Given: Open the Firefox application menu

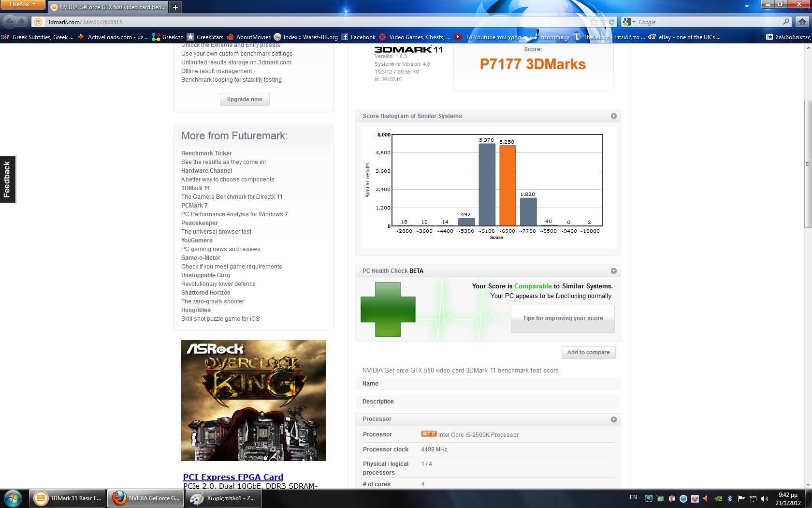Looking at the screenshot, I should click(23, 4).
